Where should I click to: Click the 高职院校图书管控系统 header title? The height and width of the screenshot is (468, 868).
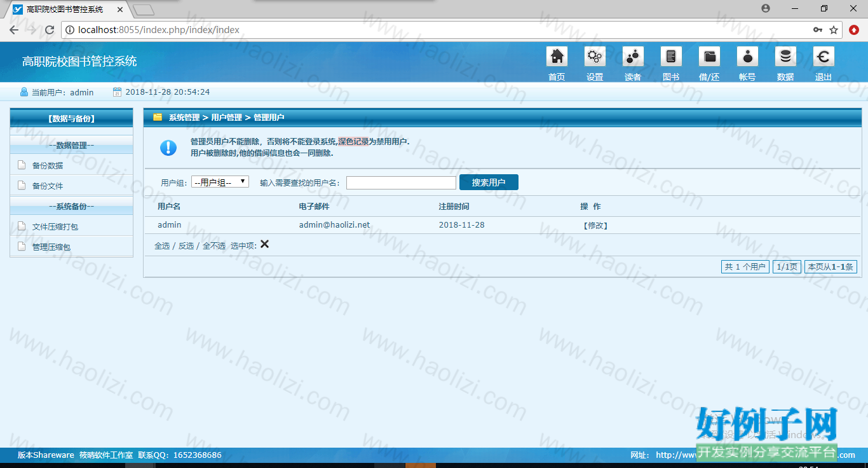click(x=79, y=61)
